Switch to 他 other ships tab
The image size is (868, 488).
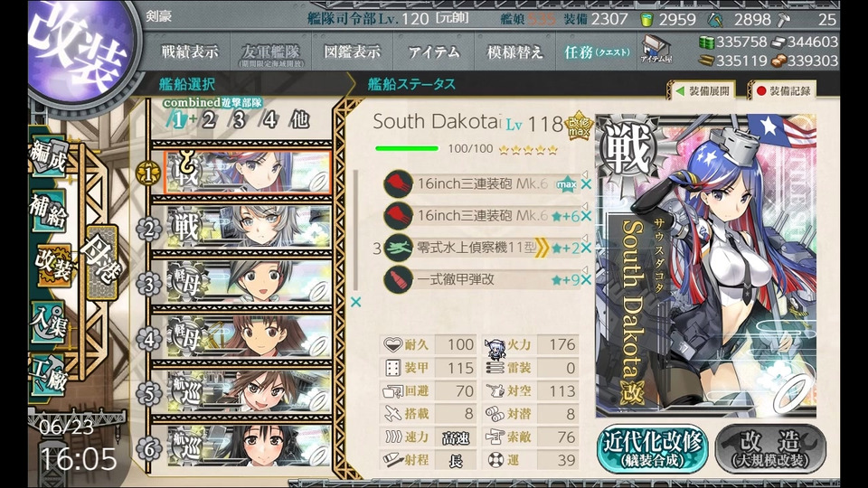(300, 119)
